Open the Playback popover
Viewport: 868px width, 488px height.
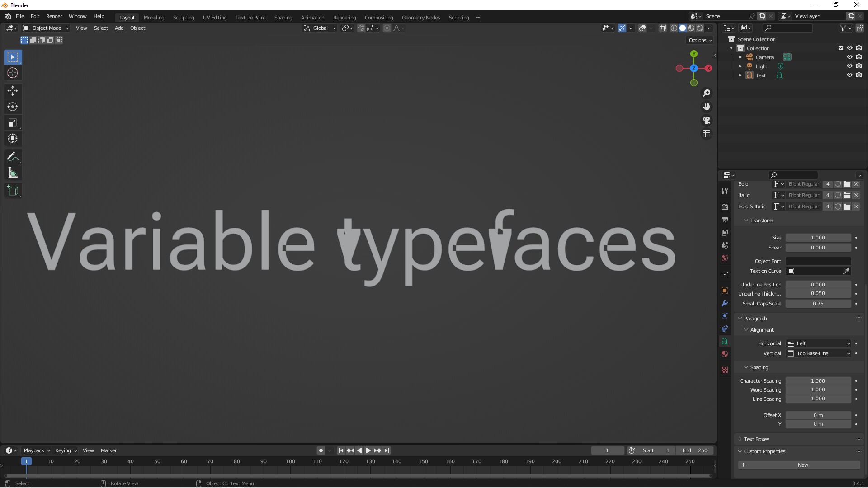(x=37, y=450)
